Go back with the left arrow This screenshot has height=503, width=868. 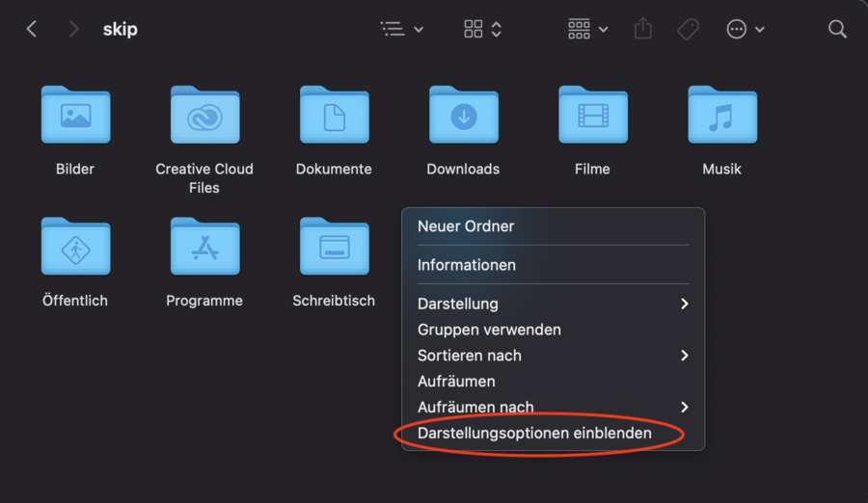pos(32,29)
